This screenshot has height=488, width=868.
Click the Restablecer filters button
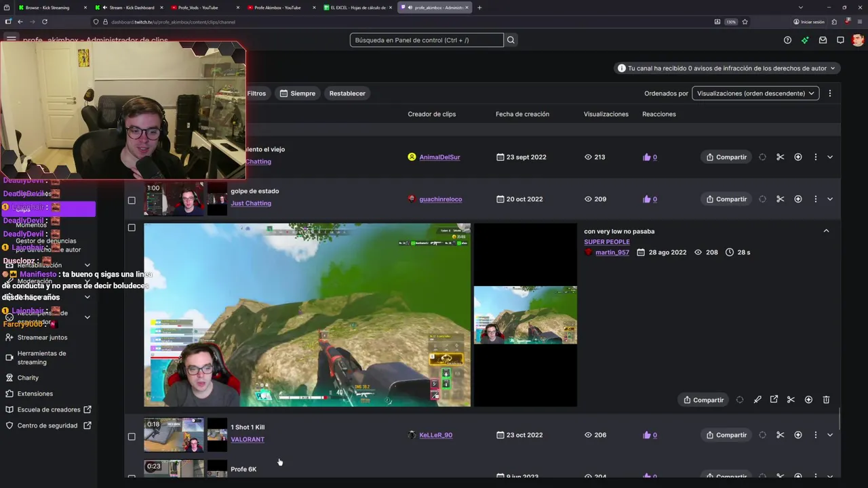pos(347,94)
